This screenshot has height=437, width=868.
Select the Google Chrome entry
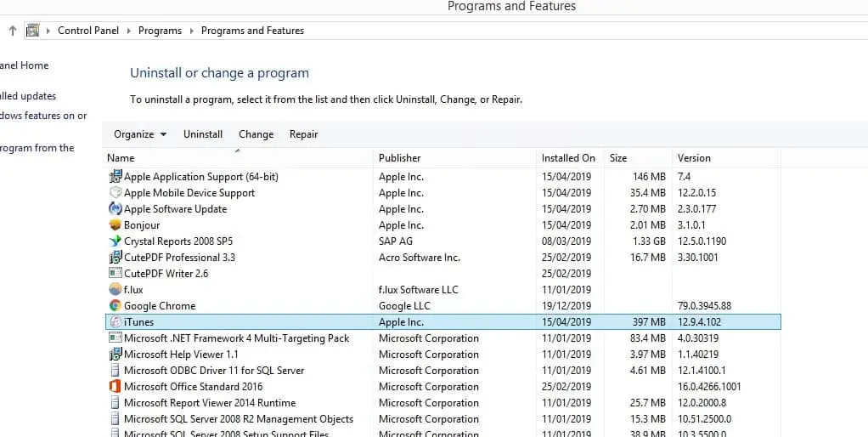point(160,306)
